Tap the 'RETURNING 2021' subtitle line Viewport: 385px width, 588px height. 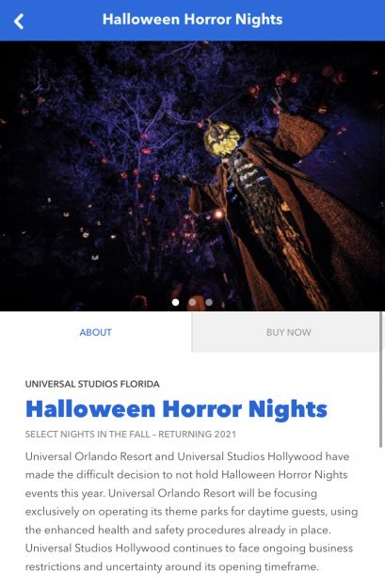pos(131,435)
